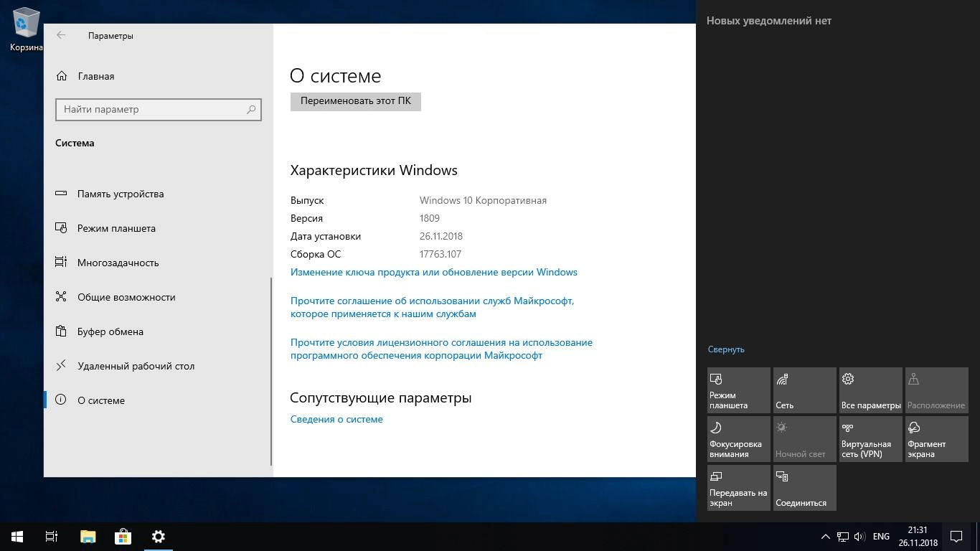
Task: Open the Сведения о системе link
Action: coord(336,419)
